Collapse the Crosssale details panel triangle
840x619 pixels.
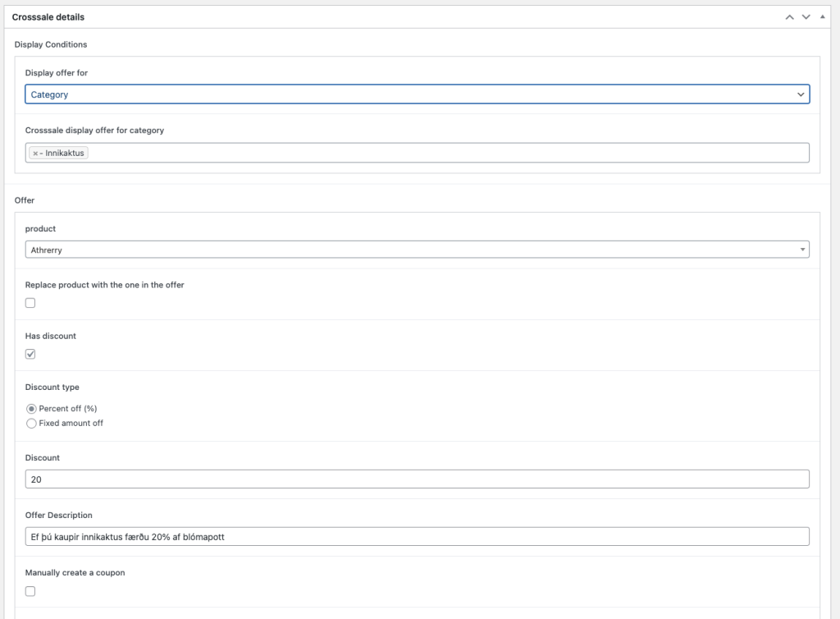(x=823, y=17)
